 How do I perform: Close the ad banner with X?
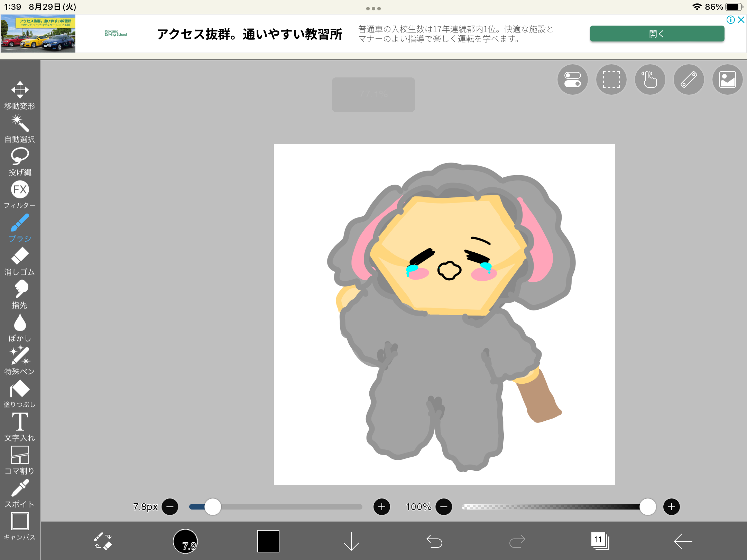[741, 20]
